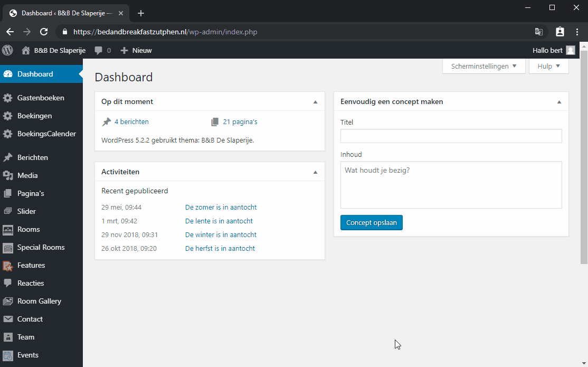
Task: Open the Pagina's menu item
Action: 41,194
